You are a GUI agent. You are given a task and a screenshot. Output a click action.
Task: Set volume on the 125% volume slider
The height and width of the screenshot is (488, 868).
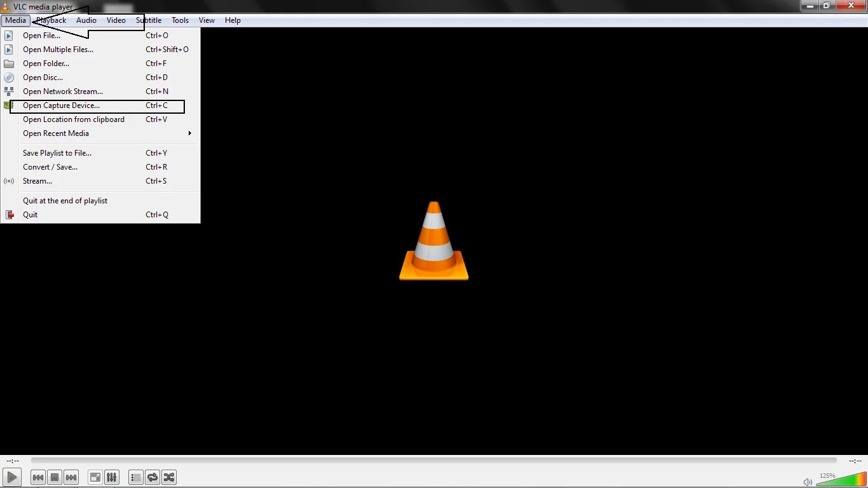(841, 480)
